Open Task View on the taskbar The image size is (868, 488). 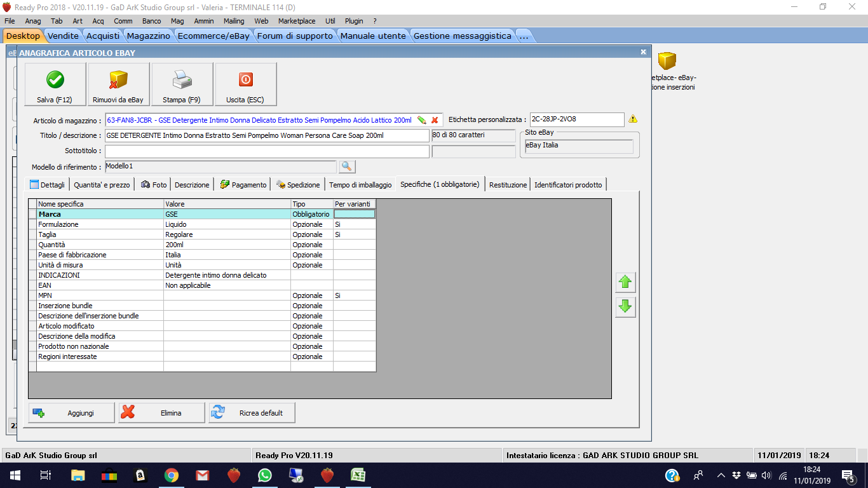(x=46, y=475)
